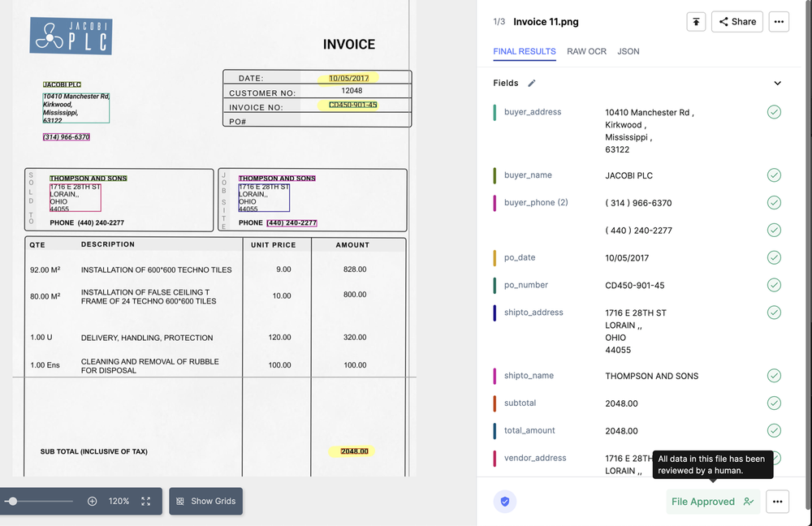Click the grid icon in Show Grids
Viewport: 812px width, 526px height.
[x=179, y=501]
